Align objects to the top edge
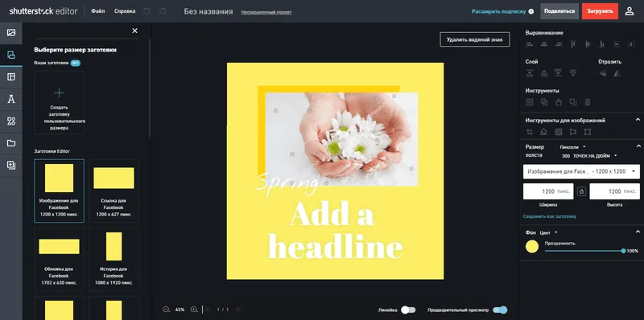The width and height of the screenshot is (644, 320). pos(573,44)
